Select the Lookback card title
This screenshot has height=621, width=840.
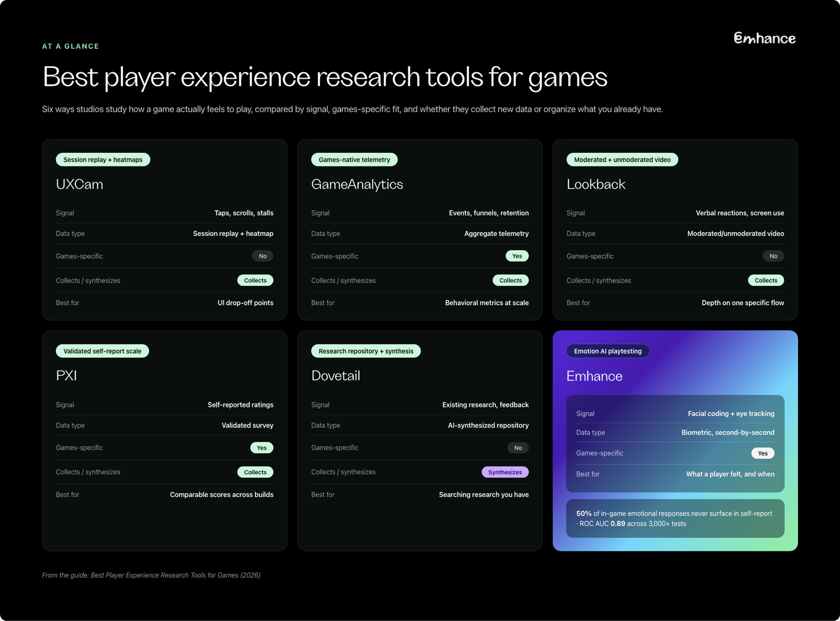596,184
